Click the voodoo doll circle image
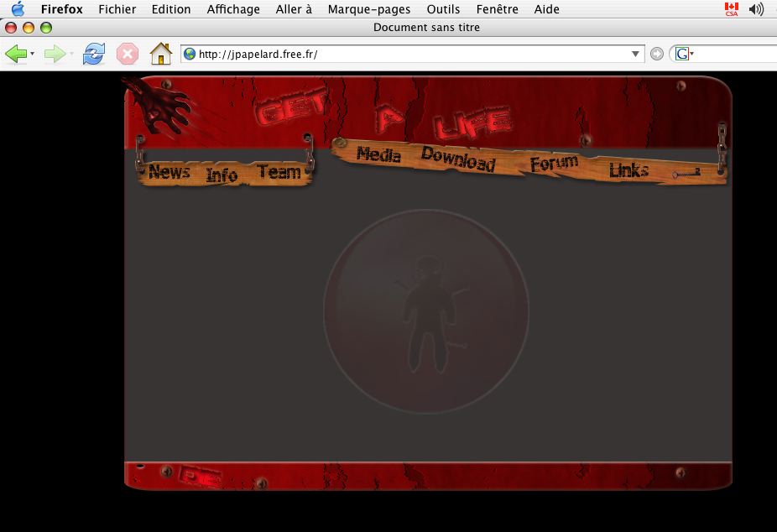The height and width of the screenshot is (532, 777). click(426, 311)
